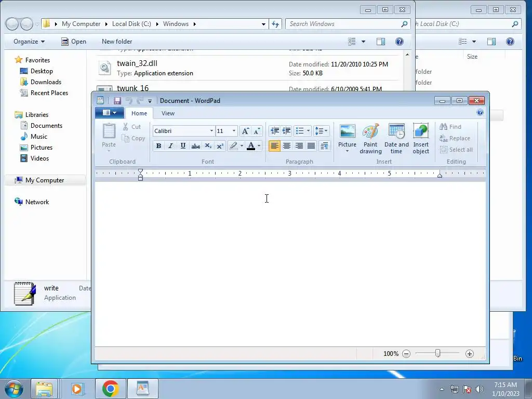Click Copy in the Clipboard group
This screenshot has height=399, width=532.
pos(134,138)
